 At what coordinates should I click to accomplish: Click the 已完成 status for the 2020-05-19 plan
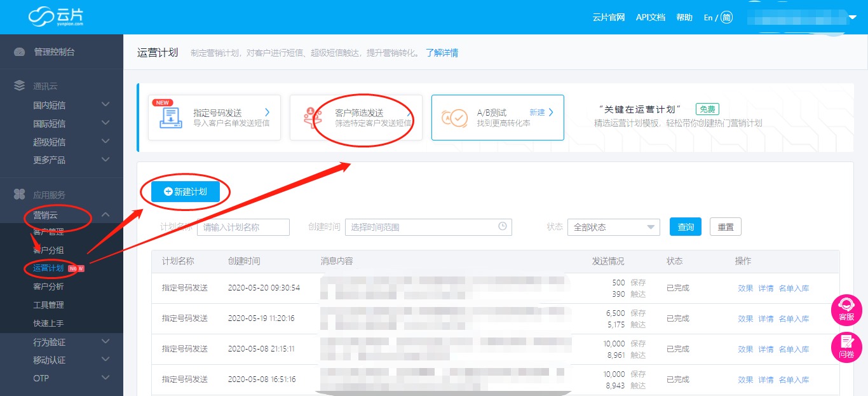point(678,318)
